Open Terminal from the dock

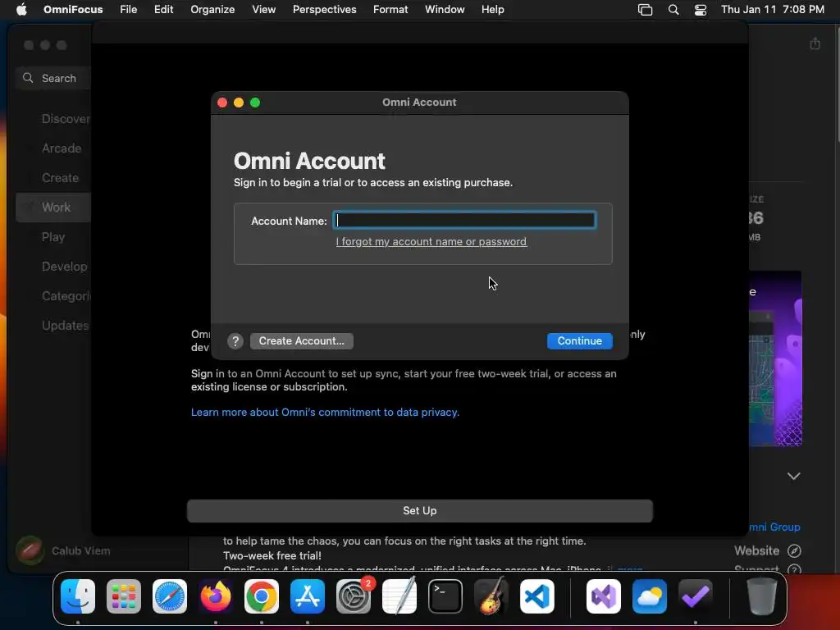tap(445, 596)
